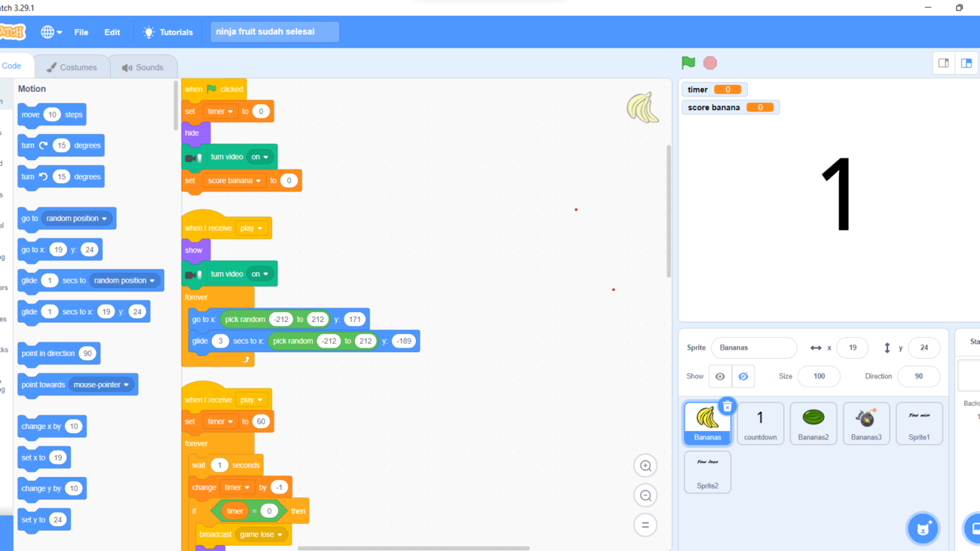Click the purple show block
Viewport: 980px width, 551px height.
[x=195, y=249]
